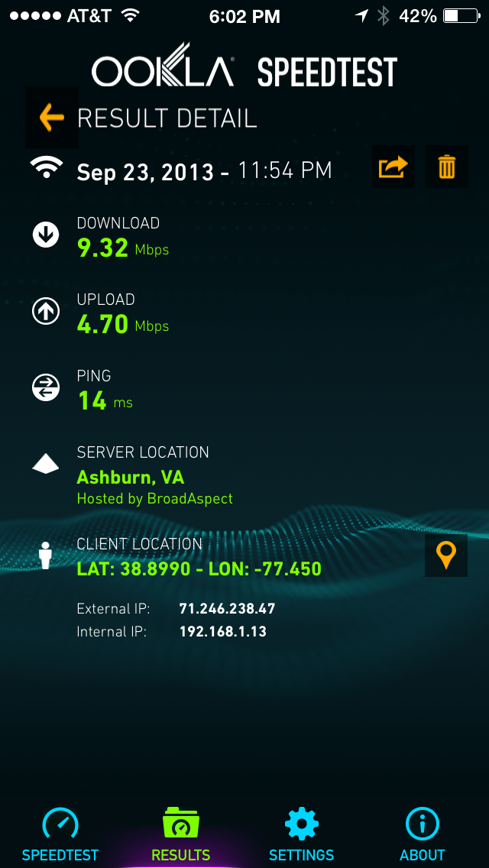Viewport: 489px width, 868px height.
Task: Go to the Settings tab
Action: [x=301, y=836]
